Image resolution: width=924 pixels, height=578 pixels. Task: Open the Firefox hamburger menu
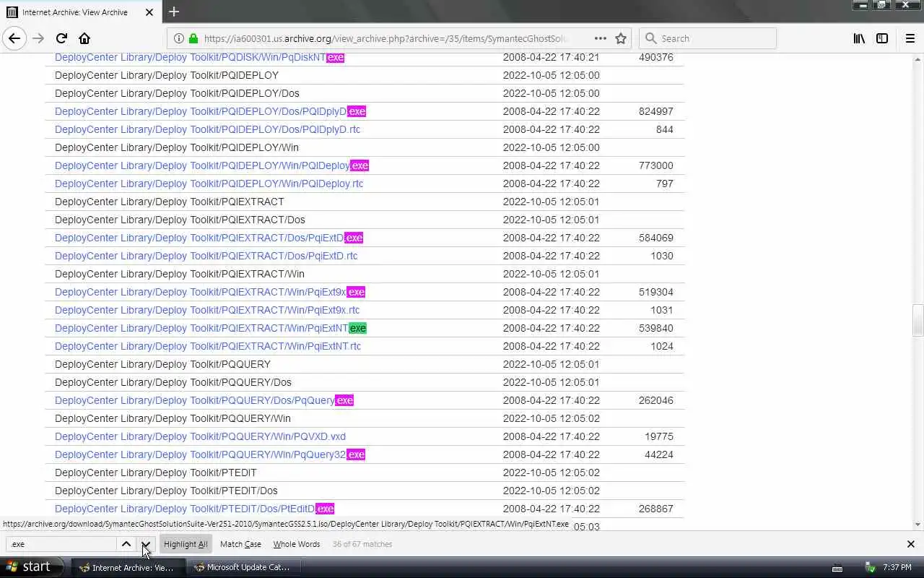910,38
